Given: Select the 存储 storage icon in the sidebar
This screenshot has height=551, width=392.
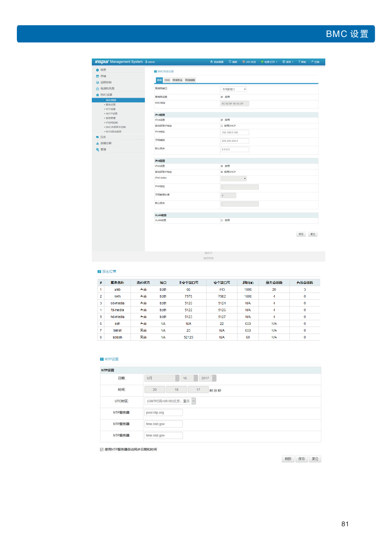Looking at the screenshot, I should click(x=98, y=76).
